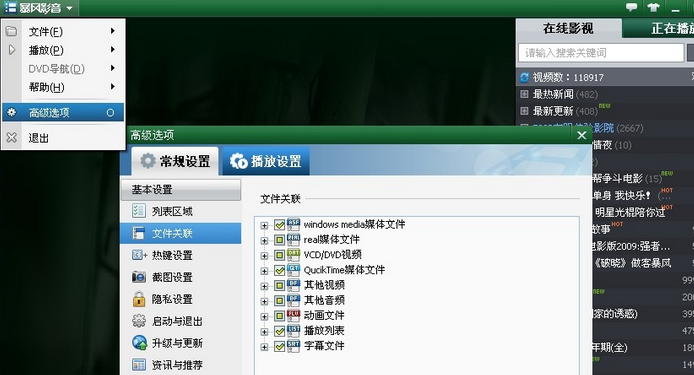Select 高级选项 in the menu
The image size is (694, 375).
63,112
